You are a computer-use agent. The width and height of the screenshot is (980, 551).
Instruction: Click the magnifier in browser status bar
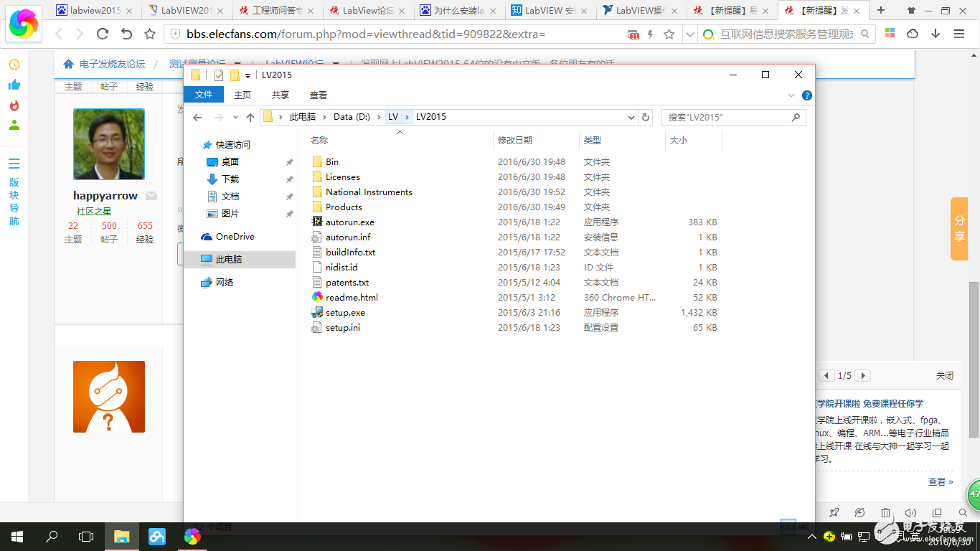click(962, 513)
